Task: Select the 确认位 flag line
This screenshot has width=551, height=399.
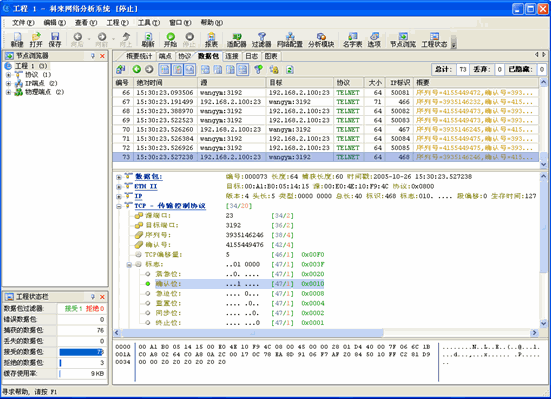Action: coord(239,284)
